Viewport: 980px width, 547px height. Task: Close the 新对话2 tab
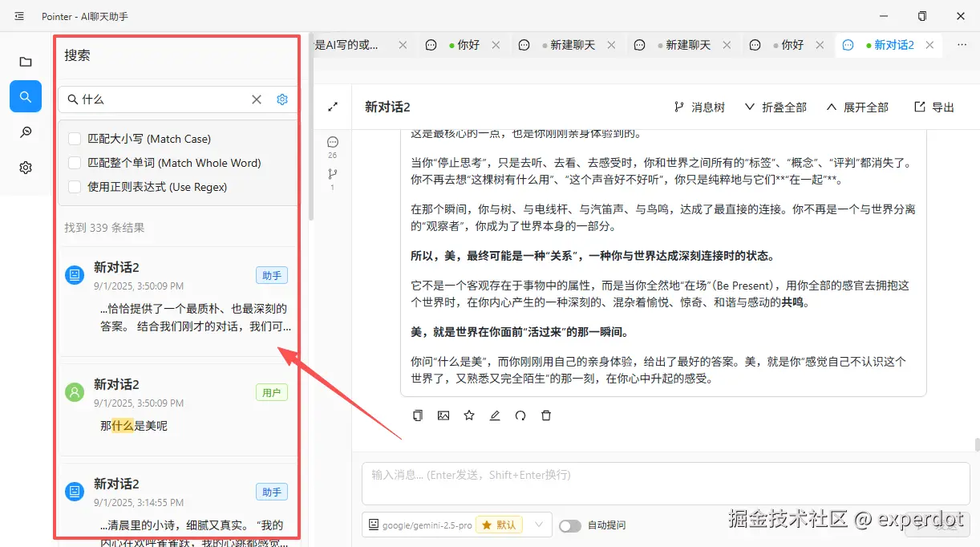click(930, 45)
